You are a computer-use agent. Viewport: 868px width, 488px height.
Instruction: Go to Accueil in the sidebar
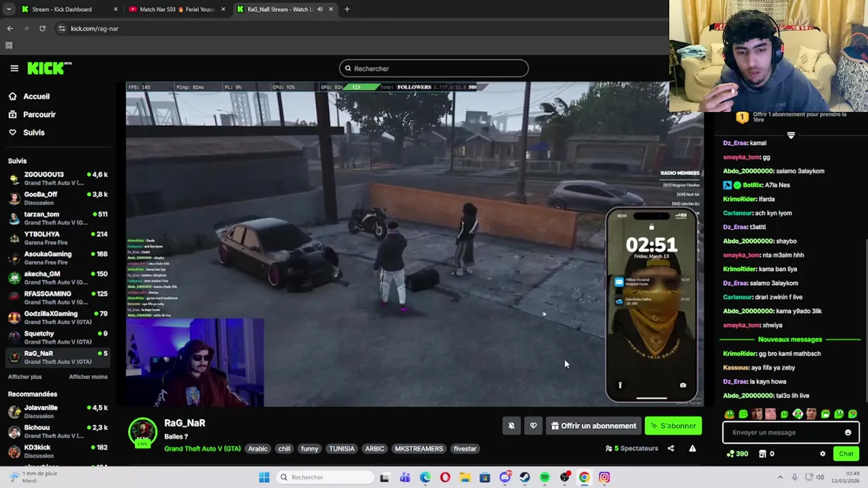click(x=37, y=96)
